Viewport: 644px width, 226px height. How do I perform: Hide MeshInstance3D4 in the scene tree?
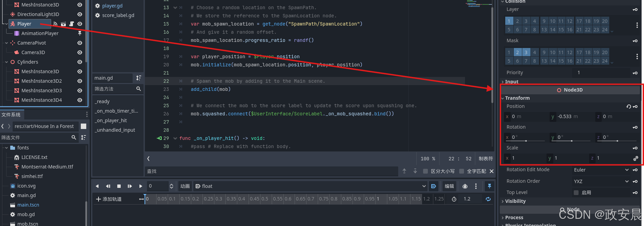(80, 100)
